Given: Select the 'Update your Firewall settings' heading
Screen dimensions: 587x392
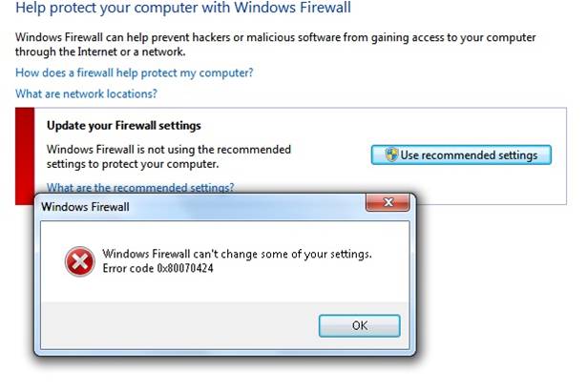Looking at the screenshot, I should click(124, 126).
